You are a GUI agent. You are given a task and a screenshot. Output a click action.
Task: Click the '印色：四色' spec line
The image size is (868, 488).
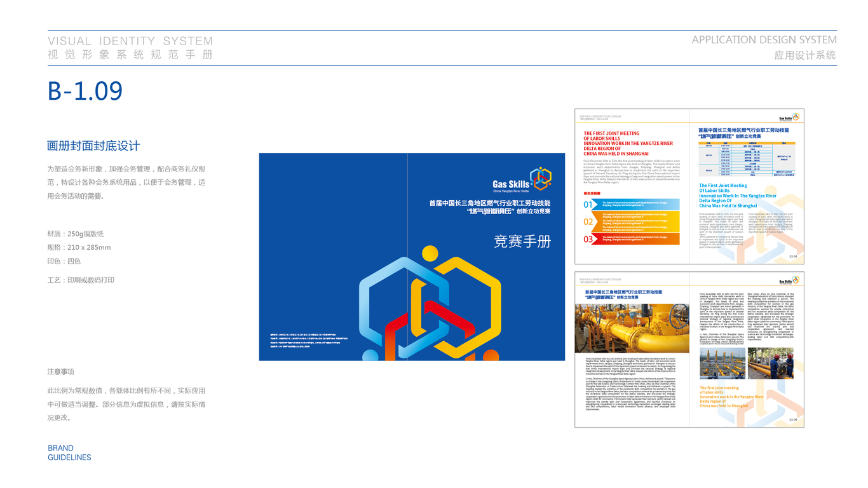point(64,261)
